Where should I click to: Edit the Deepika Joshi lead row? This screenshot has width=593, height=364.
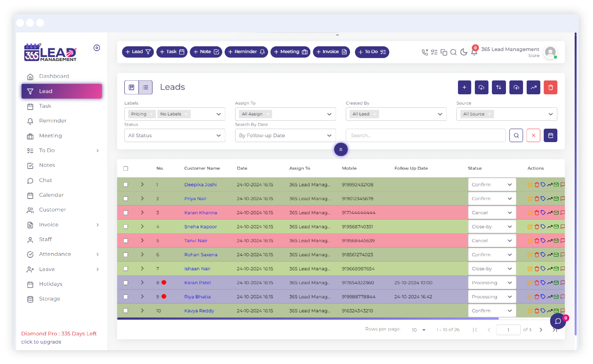tap(530, 185)
